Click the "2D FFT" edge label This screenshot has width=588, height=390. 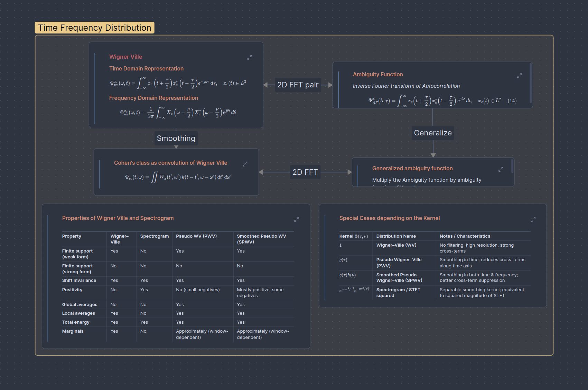[305, 172]
